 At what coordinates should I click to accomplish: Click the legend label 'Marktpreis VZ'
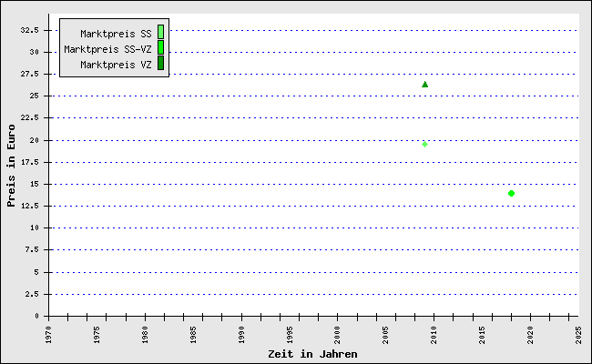116,65
